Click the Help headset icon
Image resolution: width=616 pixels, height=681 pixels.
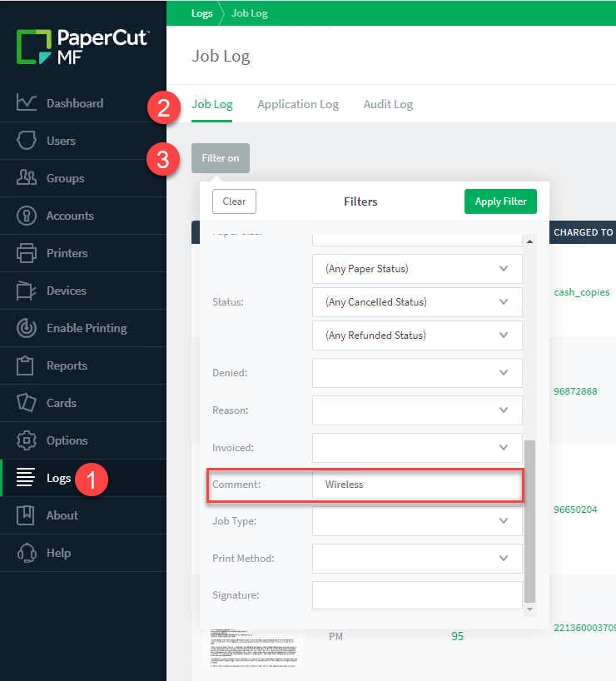point(27,553)
